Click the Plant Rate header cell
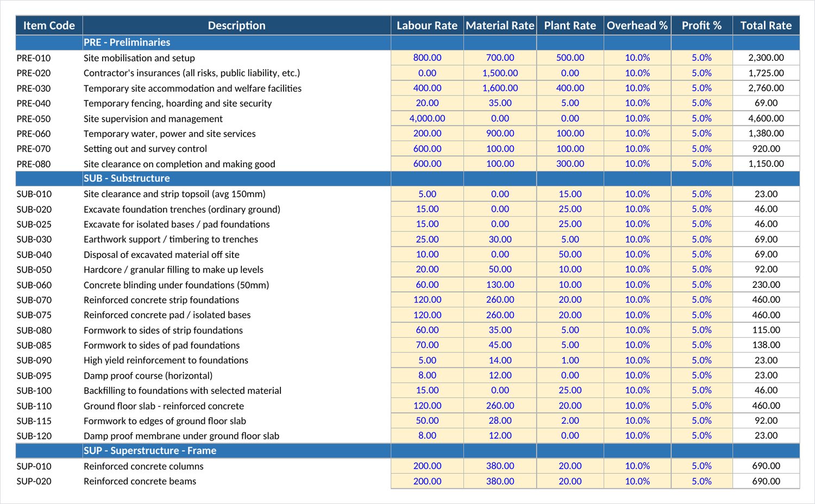This screenshot has width=815, height=504. tap(570, 26)
